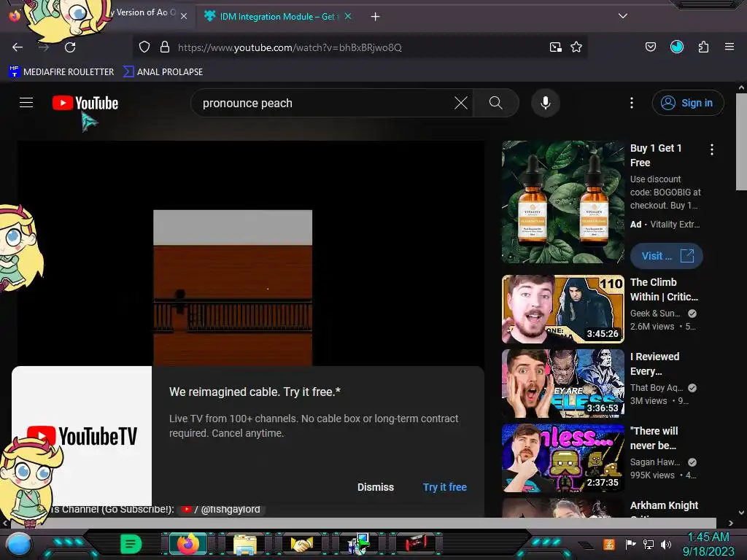
Task: Click the '2.6M views' text
Action: coord(652,327)
